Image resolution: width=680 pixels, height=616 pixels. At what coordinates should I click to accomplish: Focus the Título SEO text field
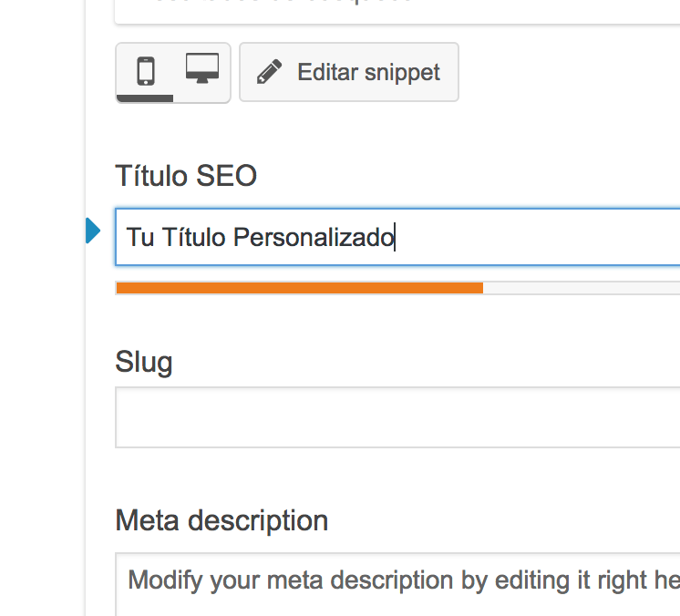point(397,237)
